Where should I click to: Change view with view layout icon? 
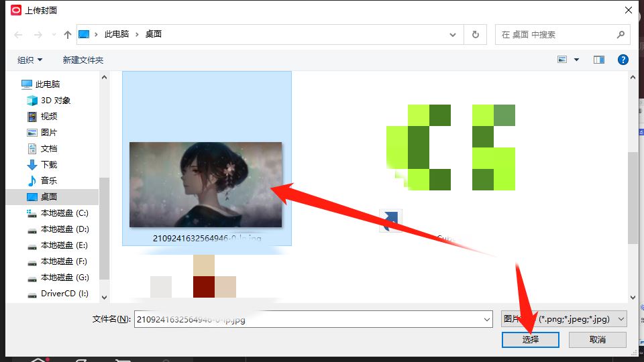pos(562,60)
